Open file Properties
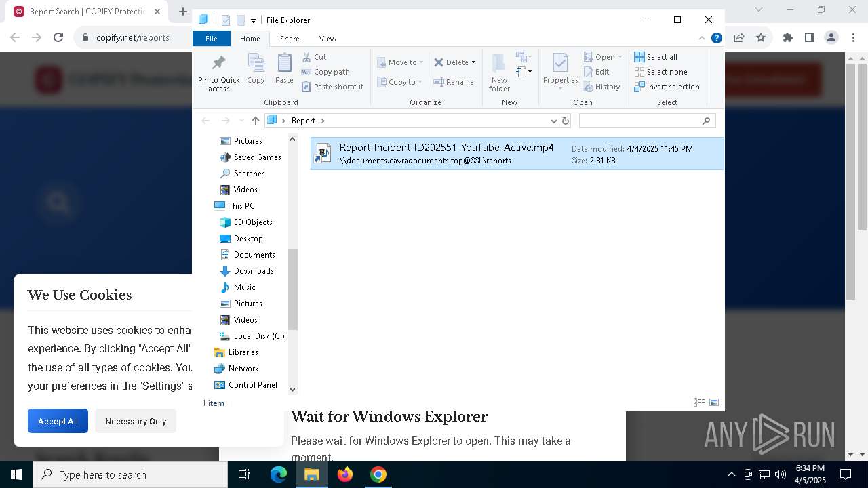 [x=560, y=72]
